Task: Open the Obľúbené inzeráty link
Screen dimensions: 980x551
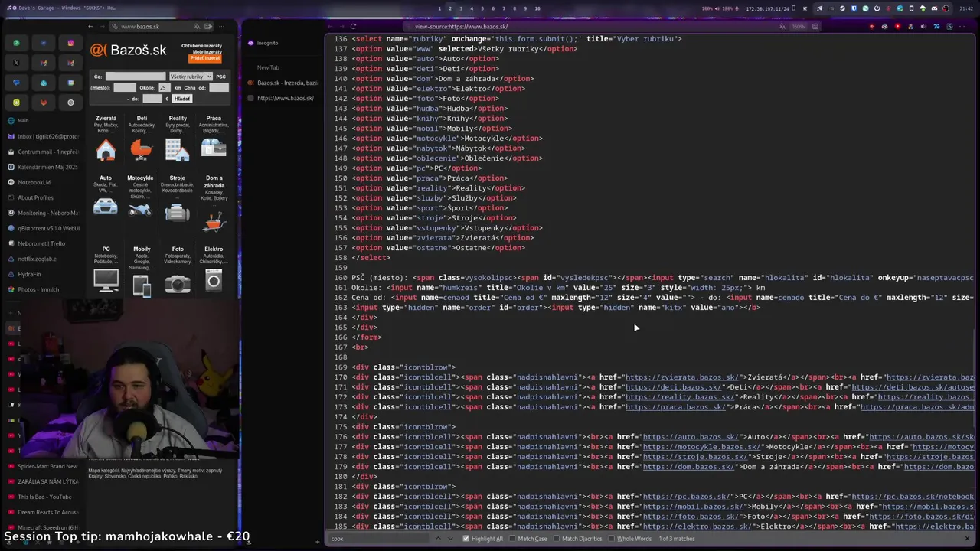Action: point(202,46)
